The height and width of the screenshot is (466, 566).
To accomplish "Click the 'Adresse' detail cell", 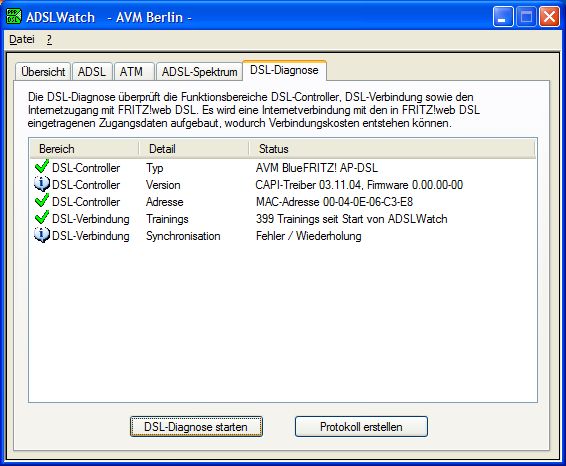I will pos(165,202).
